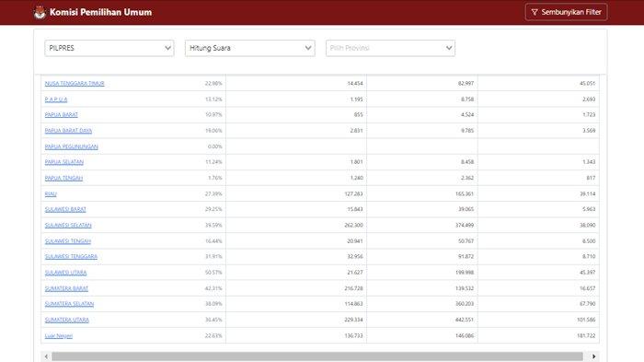Open the SULAWESI BARAT link
Viewport: 644px width, 362px height.
(x=65, y=209)
